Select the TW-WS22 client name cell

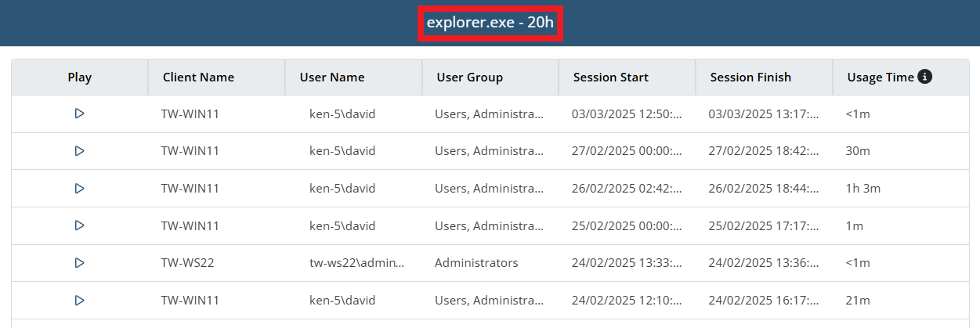click(187, 263)
